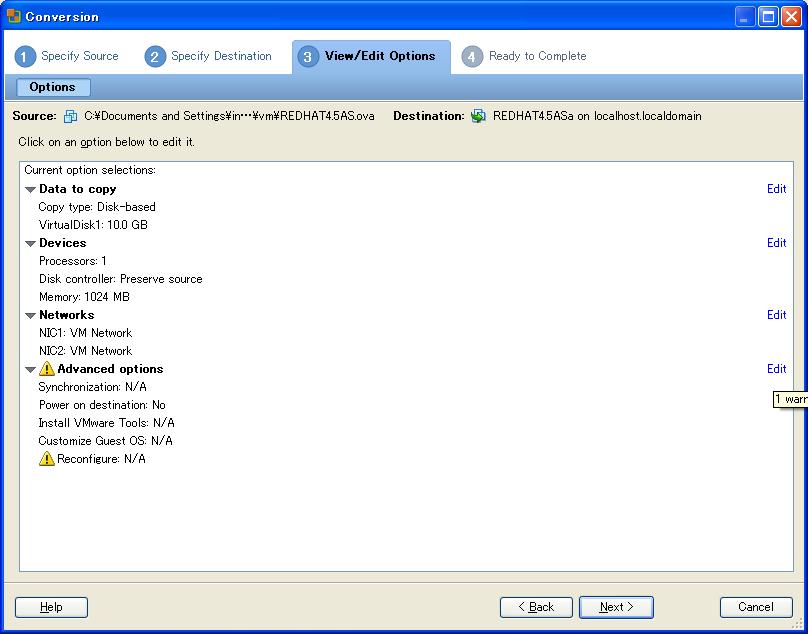
Task: Click destination 'REDHAT4.5ASa on localhost.localdomain' text
Action: pos(597,116)
